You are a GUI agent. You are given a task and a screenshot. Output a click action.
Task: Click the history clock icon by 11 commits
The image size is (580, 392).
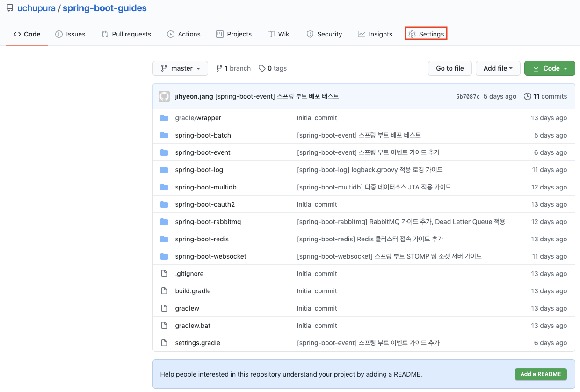[x=528, y=96]
